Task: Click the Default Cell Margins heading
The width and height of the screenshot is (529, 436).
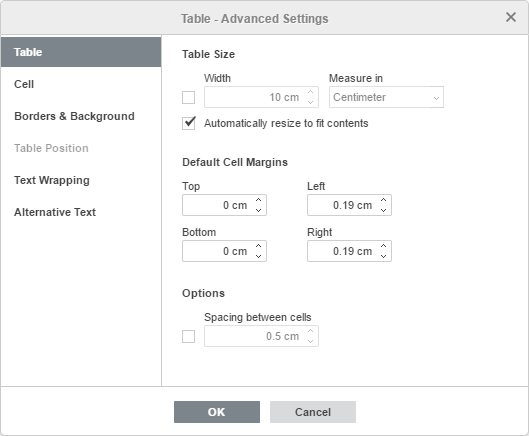Action: point(235,162)
